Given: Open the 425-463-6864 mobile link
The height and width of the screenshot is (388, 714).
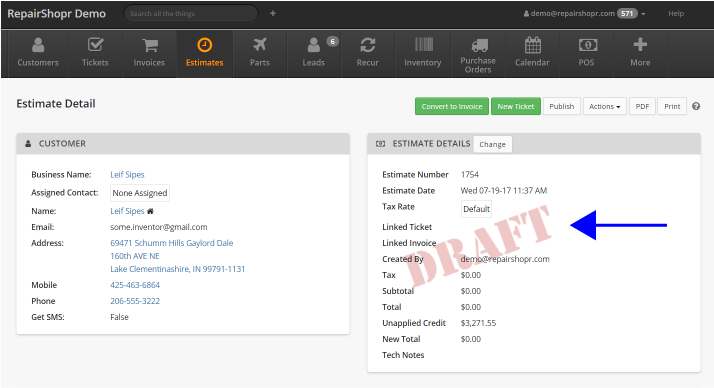Looking at the screenshot, I should point(135,285).
